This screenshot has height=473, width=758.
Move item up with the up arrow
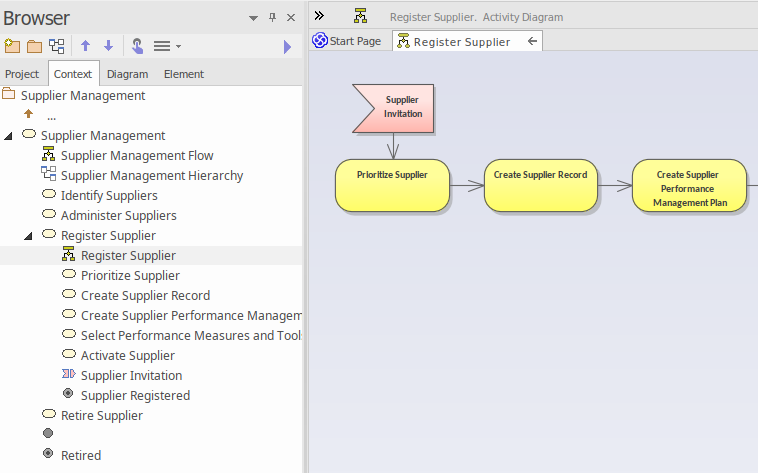86,46
